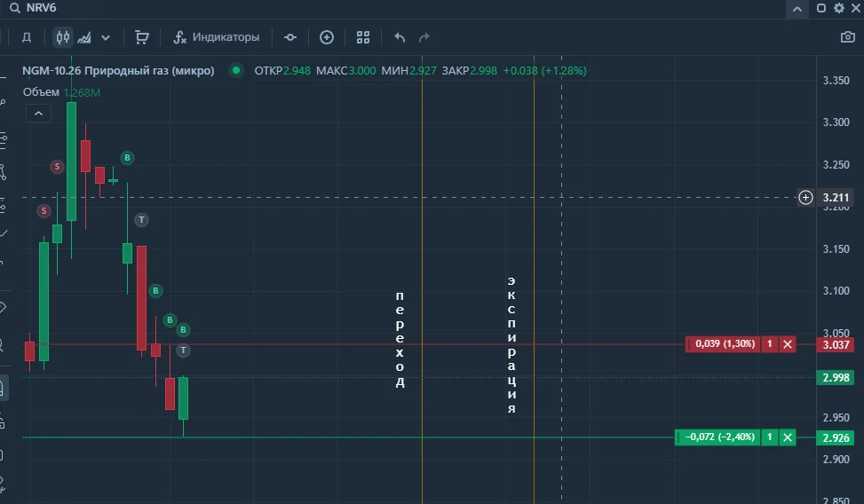Viewport: 864px width, 504px height.
Task: Select the vertical line labeled переход
Action: 422,280
